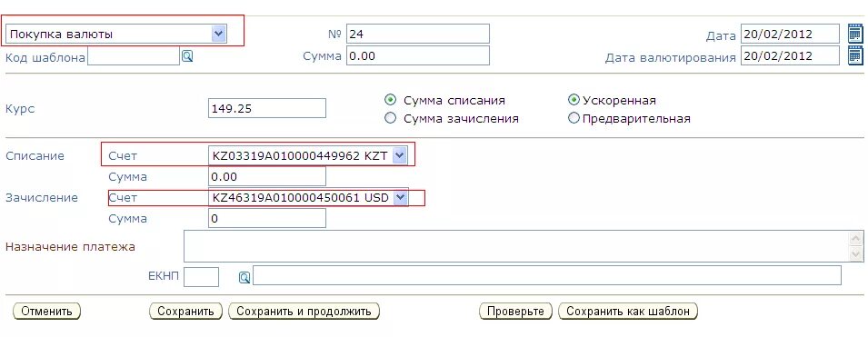Click the scroll down arrow in Назначение платежа
868x337 pixels.
click(856, 254)
